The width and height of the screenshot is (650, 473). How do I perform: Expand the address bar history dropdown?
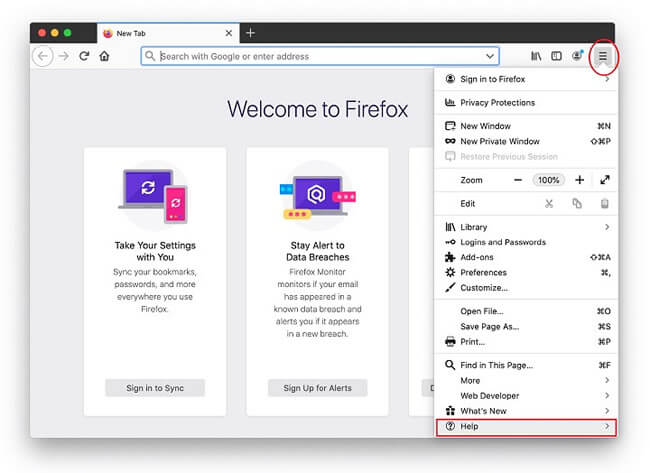pos(490,56)
